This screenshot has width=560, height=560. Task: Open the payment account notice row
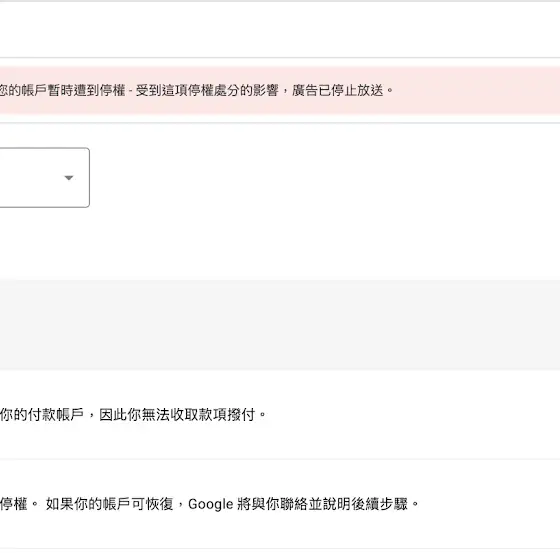280,415
